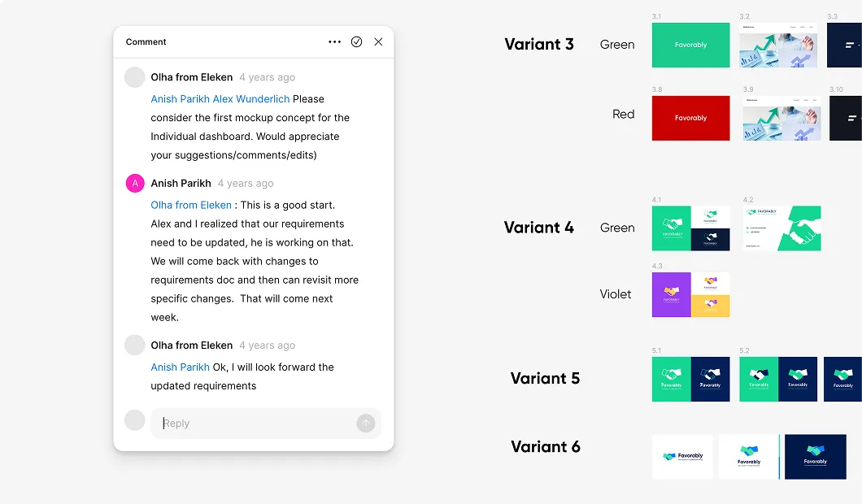
Task: Open frame 3.2 website mockup thumbnail
Action: (x=778, y=45)
